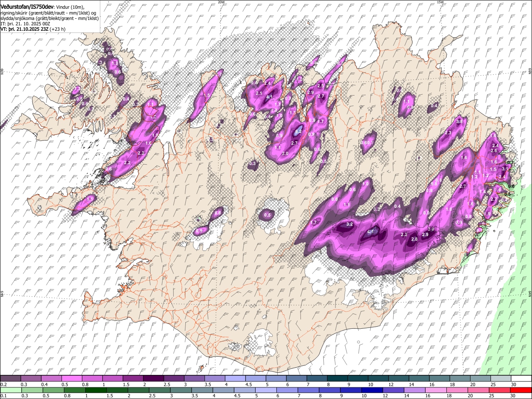Click the '15W' longitude label on the map border

pyautogui.click(x=440, y=2)
